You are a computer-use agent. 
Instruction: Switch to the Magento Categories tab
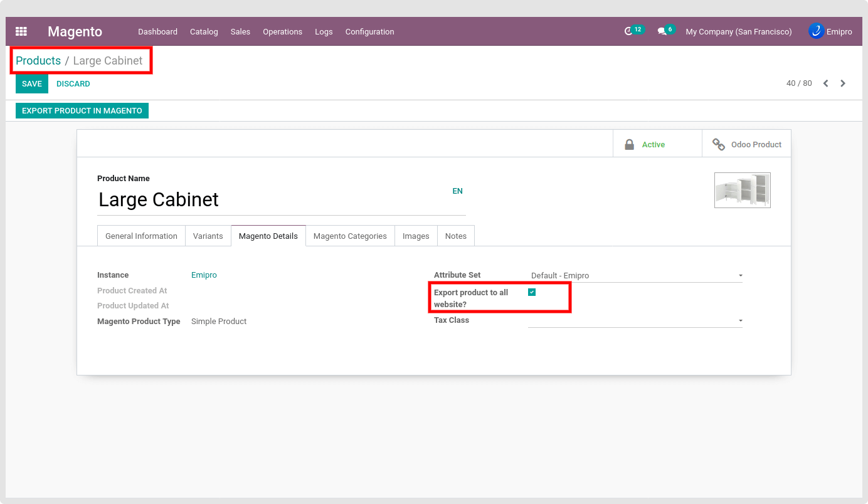(350, 236)
